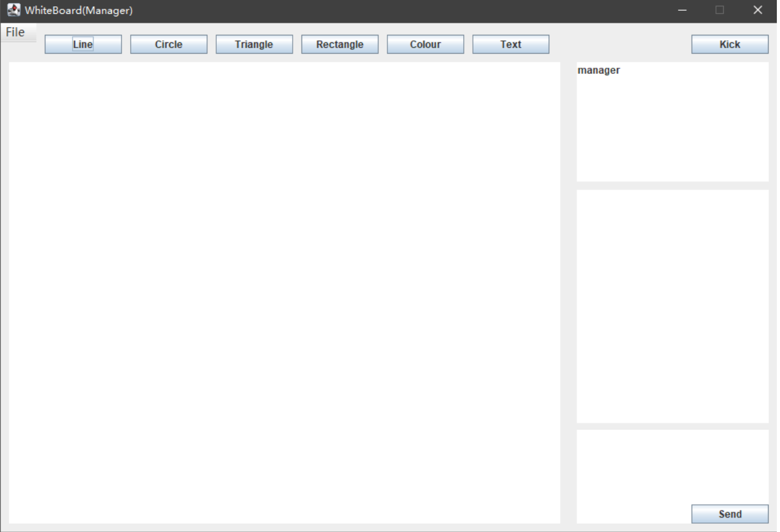This screenshot has width=780, height=532.
Task: Select the Triangle drawing tool
Action: click(254, 44)
